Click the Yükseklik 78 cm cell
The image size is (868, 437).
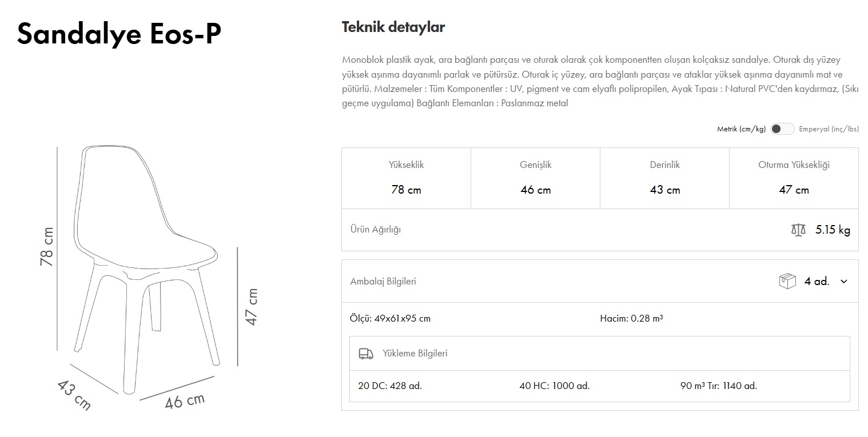(x=406, y=178)
